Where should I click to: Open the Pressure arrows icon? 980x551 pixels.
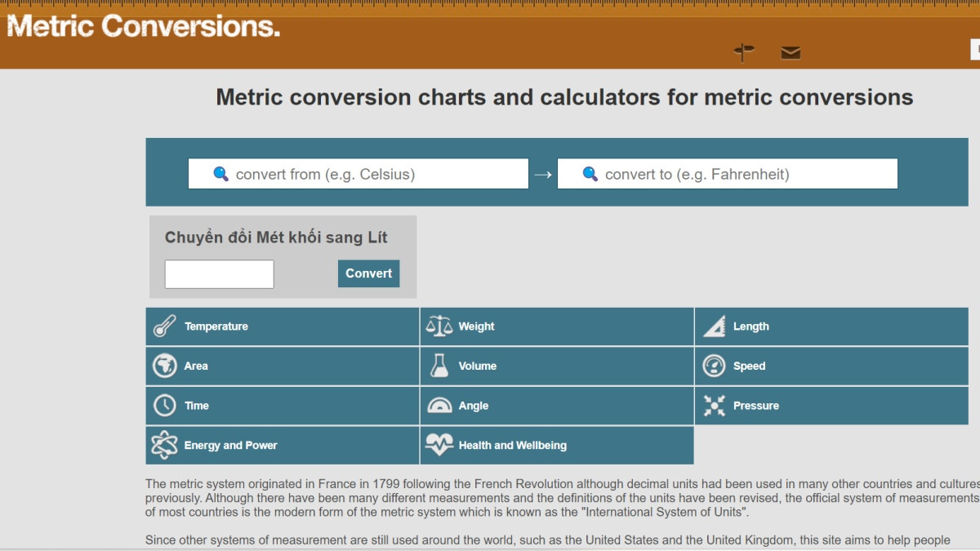point(714,406)
